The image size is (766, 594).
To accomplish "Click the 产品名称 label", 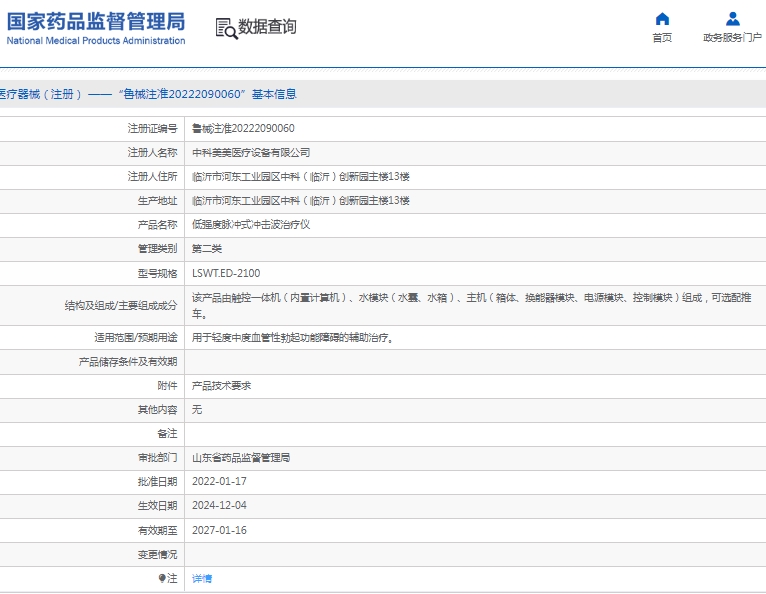I will pyautogui.click(x=157, y=225).
